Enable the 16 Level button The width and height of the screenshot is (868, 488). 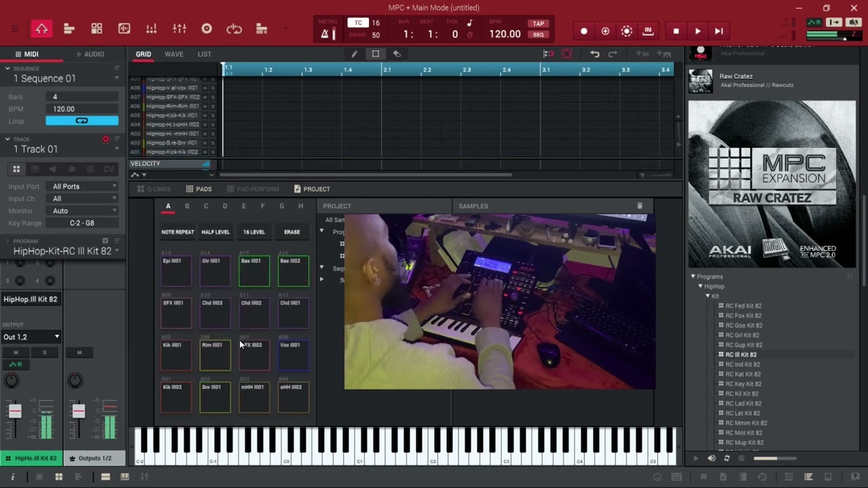coord(254,232)
